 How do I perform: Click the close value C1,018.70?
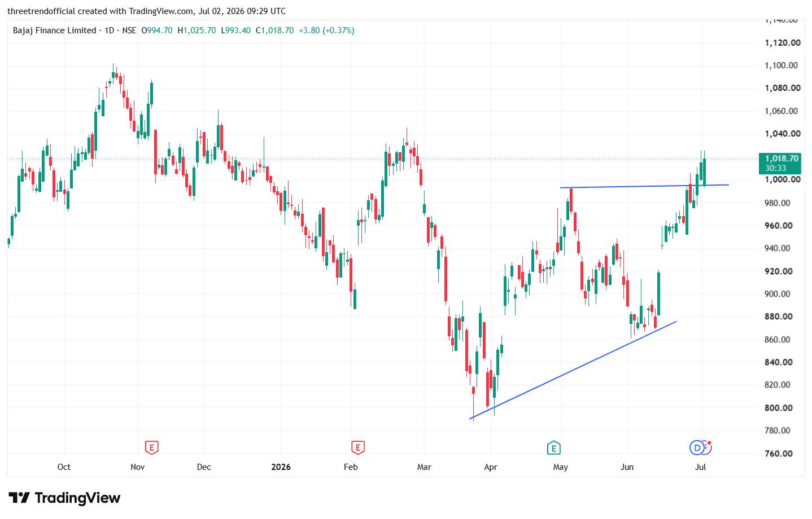coord(274,30)
